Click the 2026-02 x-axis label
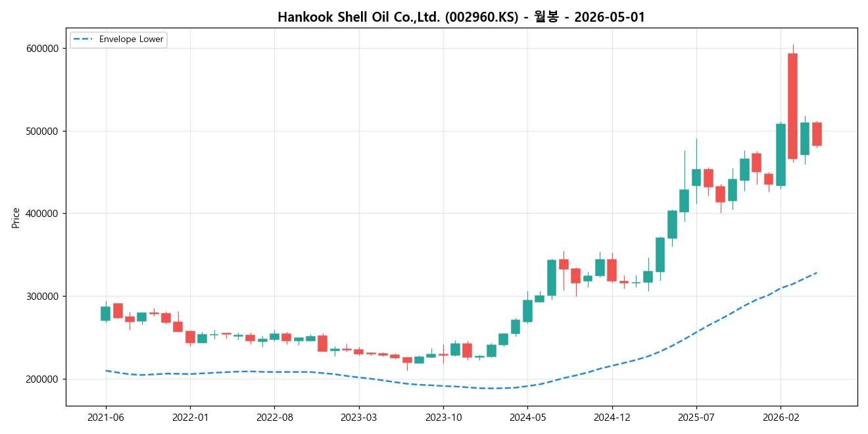Viewport: 868px width, 434px height. tap(781, 418)
